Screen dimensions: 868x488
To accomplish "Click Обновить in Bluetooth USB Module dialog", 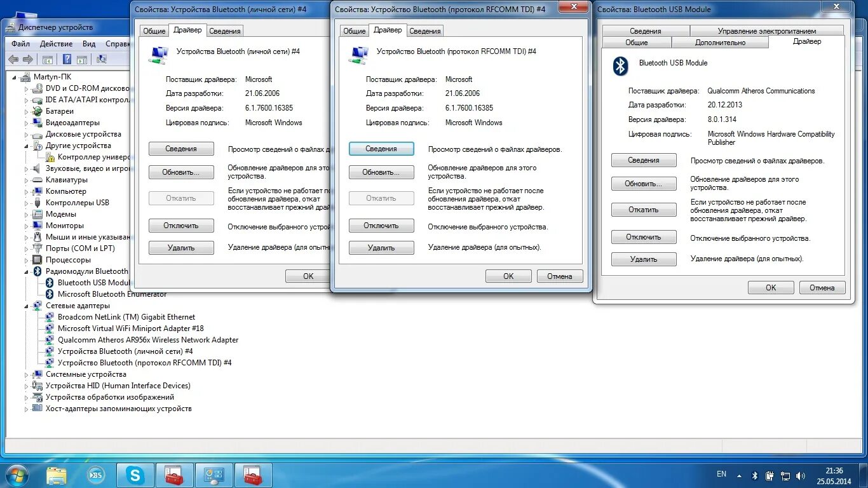I will 644,184.
